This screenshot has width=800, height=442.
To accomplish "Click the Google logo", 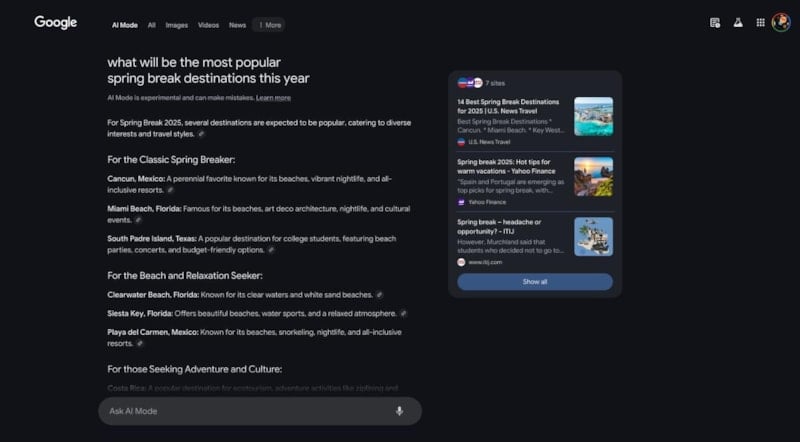I will pos(55,23).
